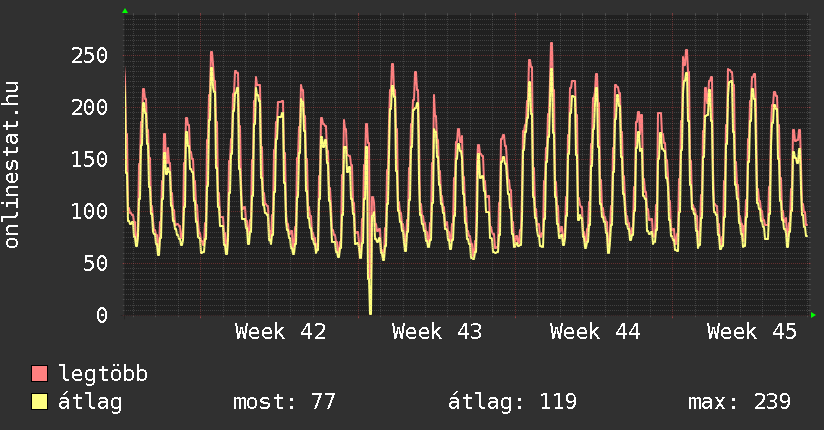824x430 pixels.
Task: Click the 200 label on the y-axis
Action: click(x=90, y=107)
